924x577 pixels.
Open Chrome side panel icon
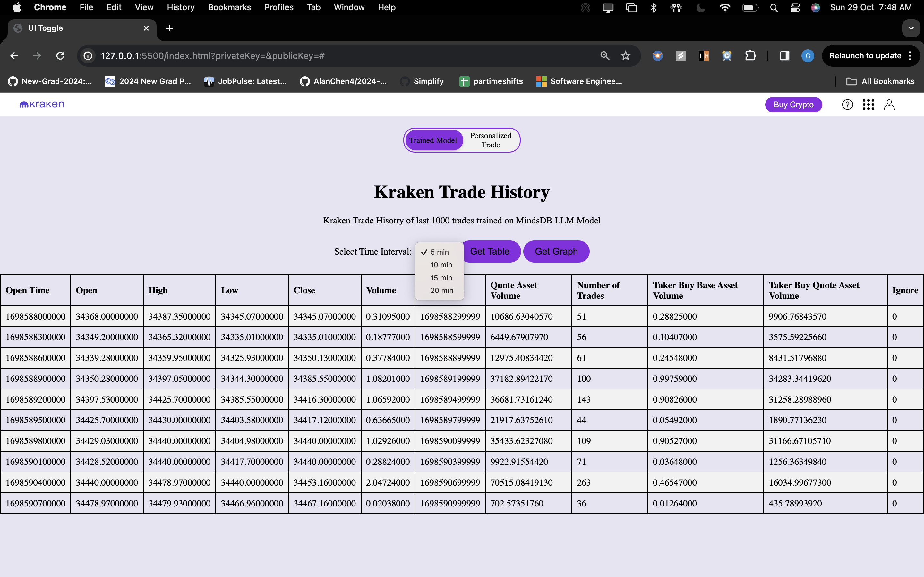point(784,56)
